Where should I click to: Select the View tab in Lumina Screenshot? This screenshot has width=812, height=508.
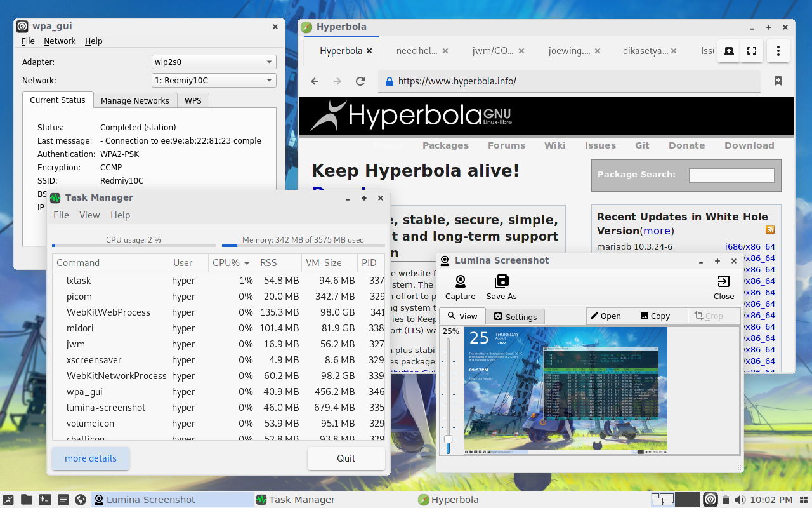tap(462, 316)
